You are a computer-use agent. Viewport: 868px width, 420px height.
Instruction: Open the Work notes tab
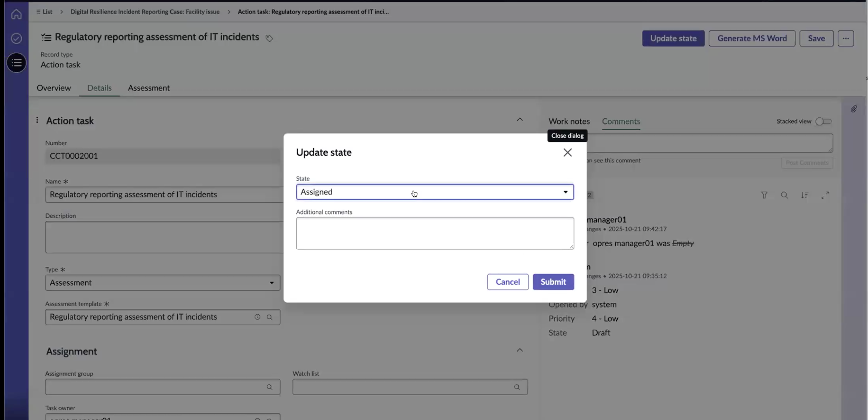tap(569, 121)
